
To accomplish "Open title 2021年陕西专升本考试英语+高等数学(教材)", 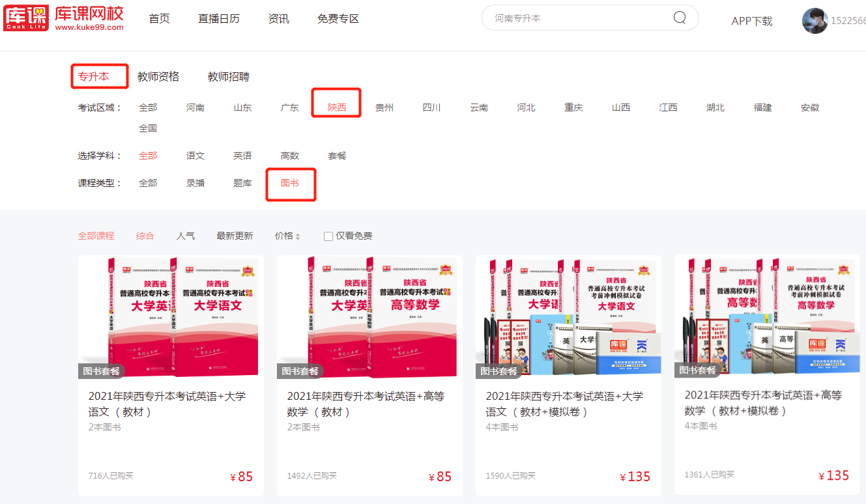I will (366, 404).
